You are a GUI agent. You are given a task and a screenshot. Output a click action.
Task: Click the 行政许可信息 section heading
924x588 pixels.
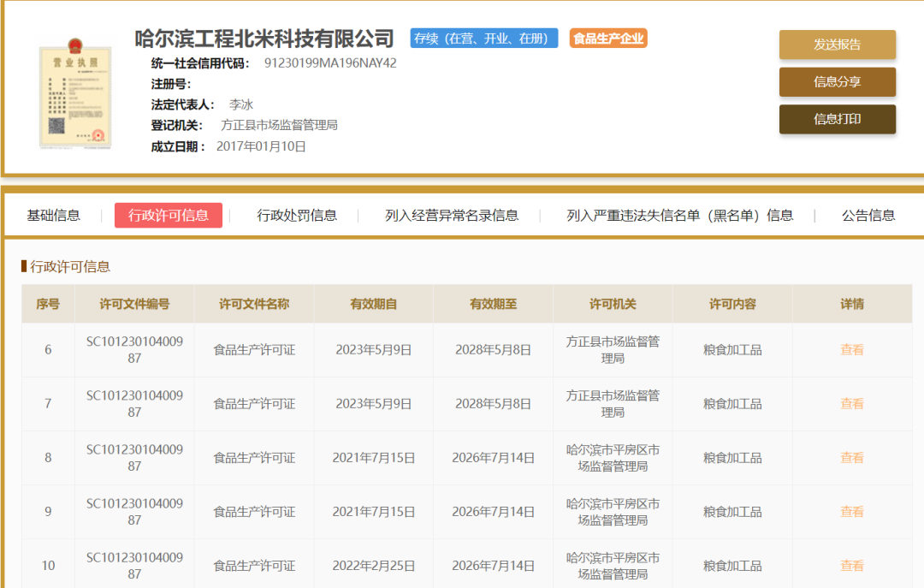click(69, 266)
